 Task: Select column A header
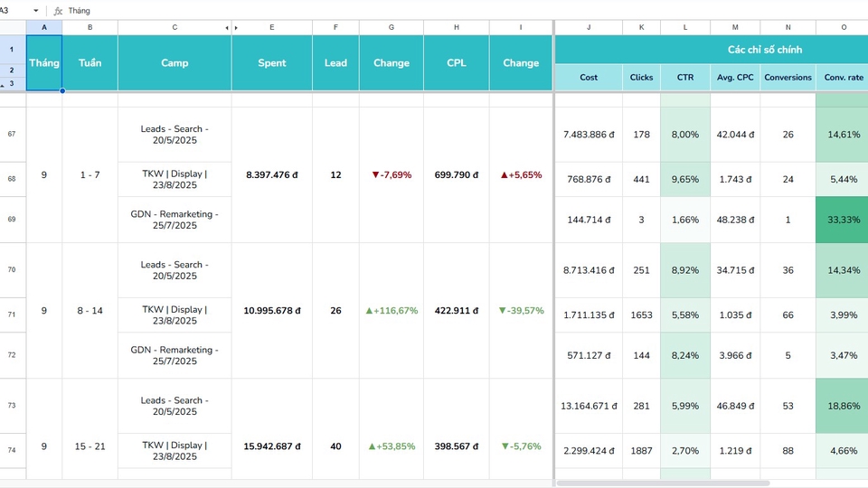point(43,28)
